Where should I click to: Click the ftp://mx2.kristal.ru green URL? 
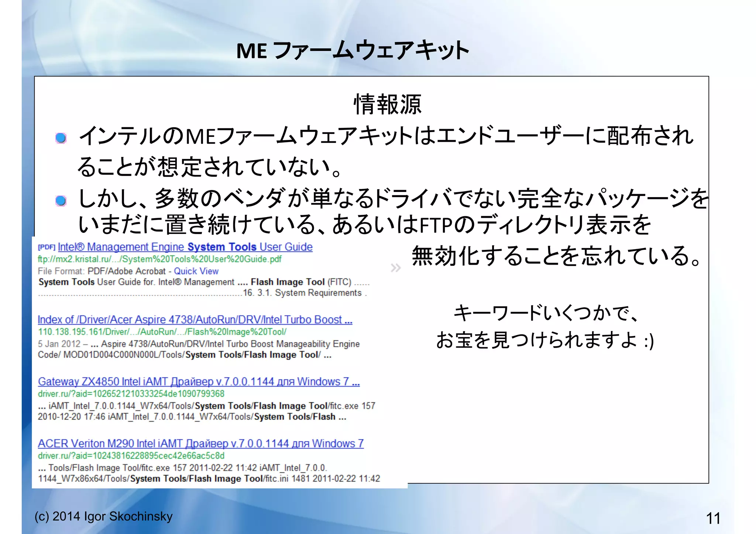coord(159,259)
